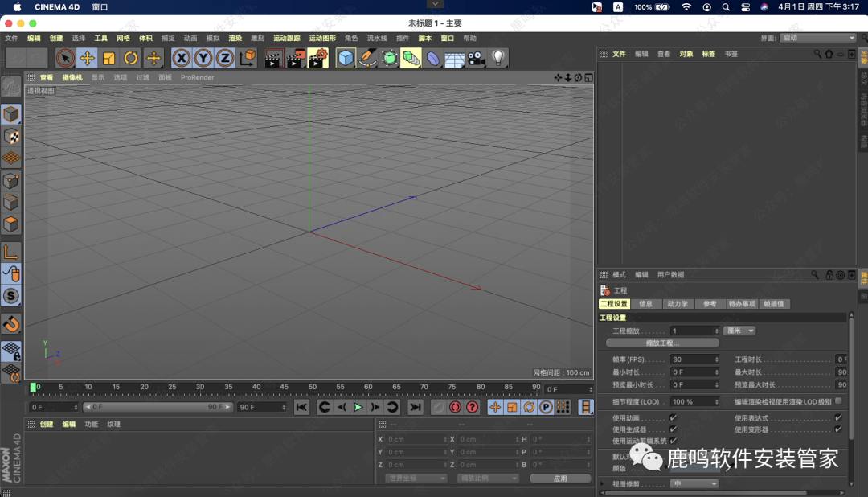Disable the 使用表达式 checkbox
Screen dimensions: 868x497
(838, 418)
